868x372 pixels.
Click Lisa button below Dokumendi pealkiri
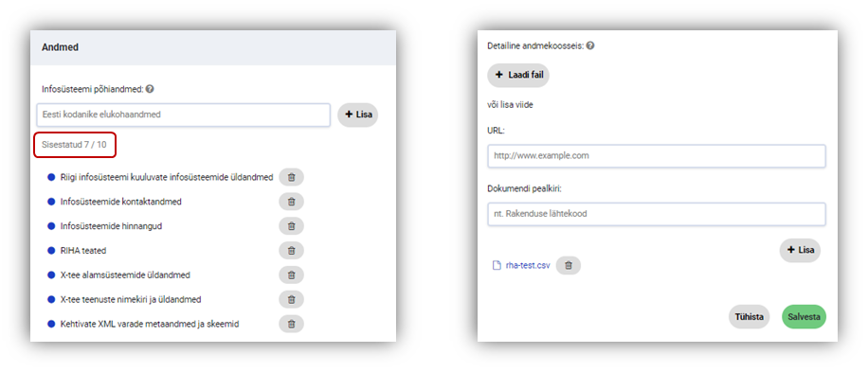800,250
